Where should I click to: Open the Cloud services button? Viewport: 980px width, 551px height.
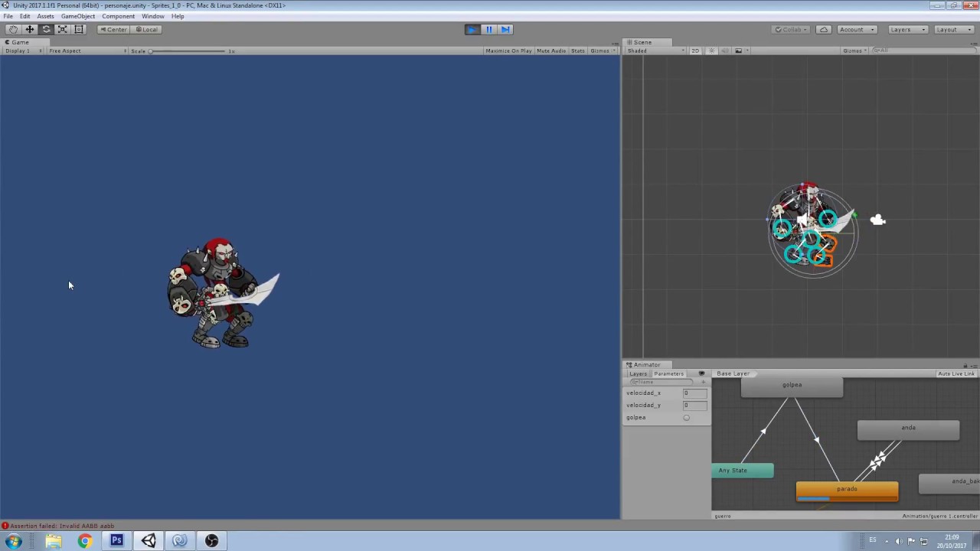click(x=824, y=29)
